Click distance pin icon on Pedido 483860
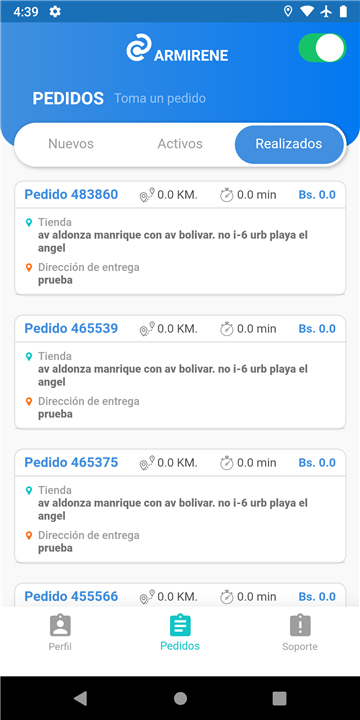The width and height of the screenshot is (360, 720). click(147, 195)
